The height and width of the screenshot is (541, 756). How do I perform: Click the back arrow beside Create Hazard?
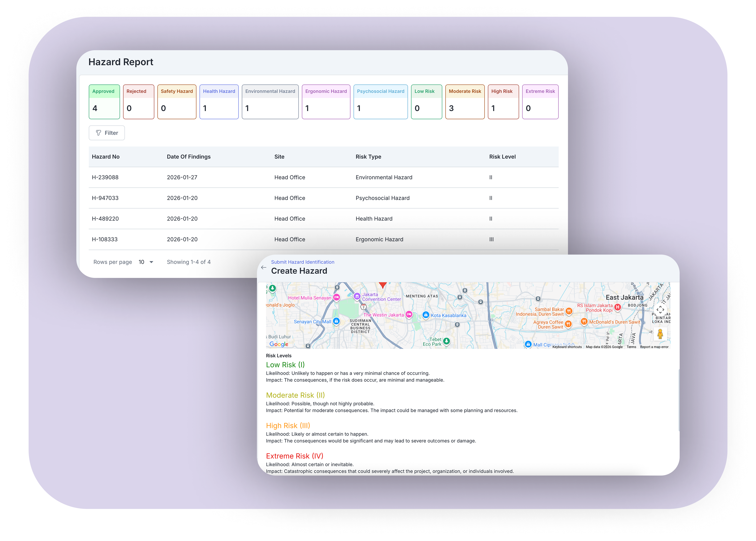tap(263, 267)
